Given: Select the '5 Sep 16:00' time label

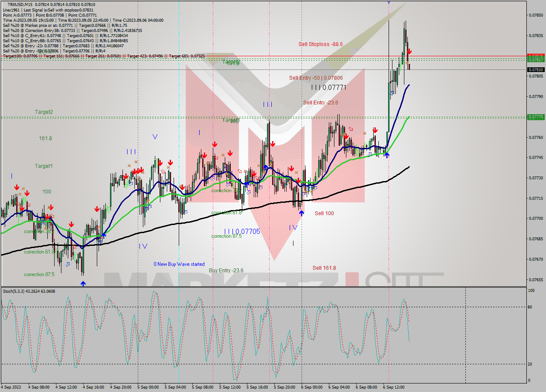Looking at the screenshot, I should click(x=257, y=387).
